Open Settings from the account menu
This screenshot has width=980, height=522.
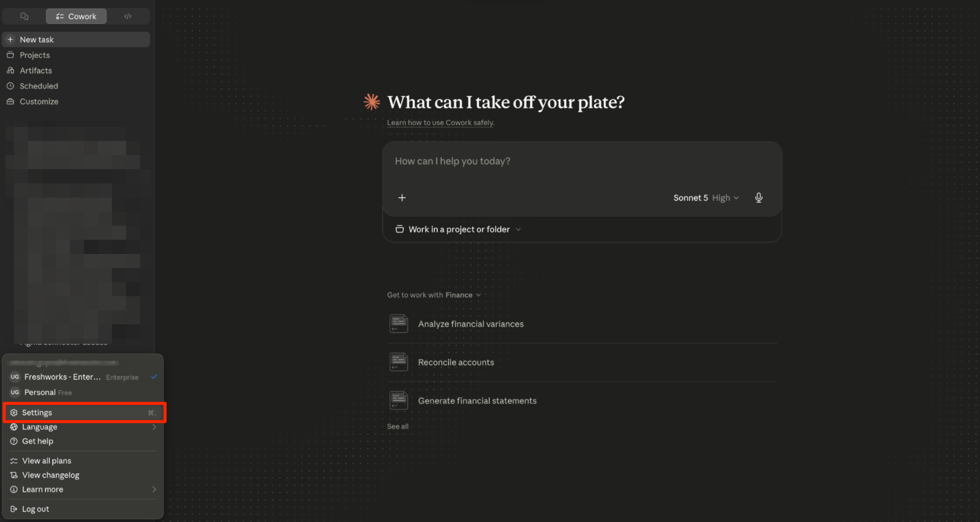tap(83, 413)
